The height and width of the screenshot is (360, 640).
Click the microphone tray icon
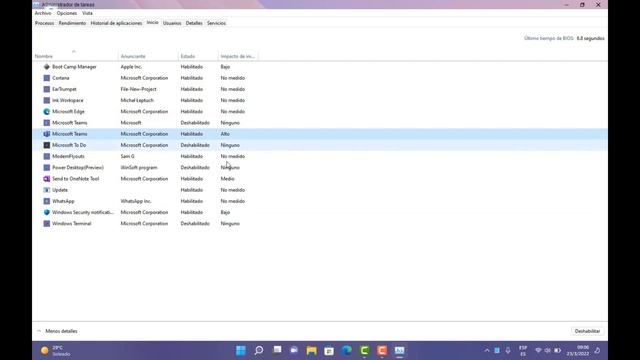click(508, 351)
